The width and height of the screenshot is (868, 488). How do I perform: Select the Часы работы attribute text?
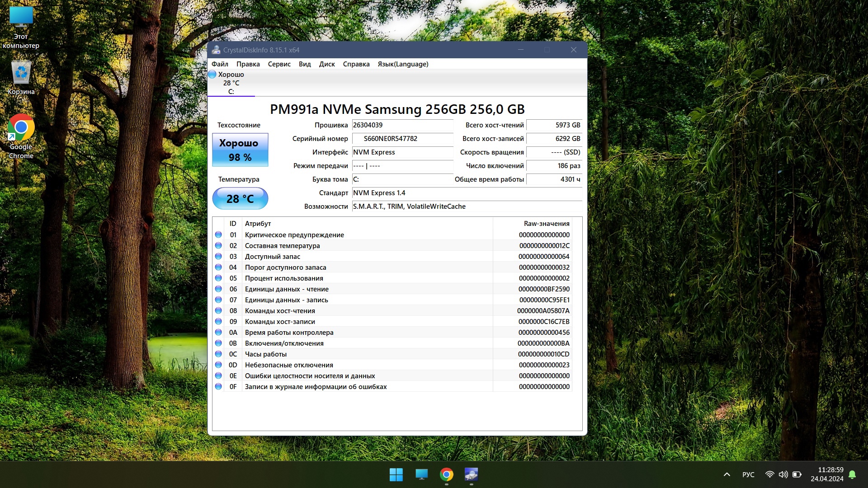click(x=266, y=354)
